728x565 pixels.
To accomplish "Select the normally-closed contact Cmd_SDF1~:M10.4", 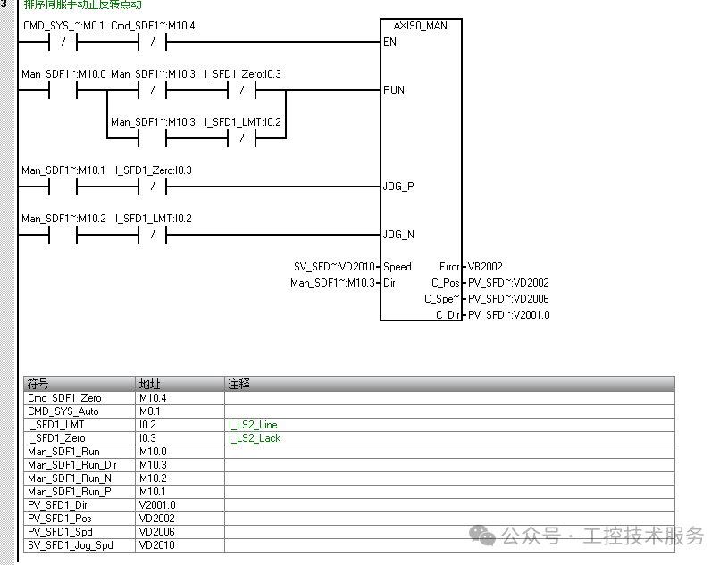I will tap(152, 42).
